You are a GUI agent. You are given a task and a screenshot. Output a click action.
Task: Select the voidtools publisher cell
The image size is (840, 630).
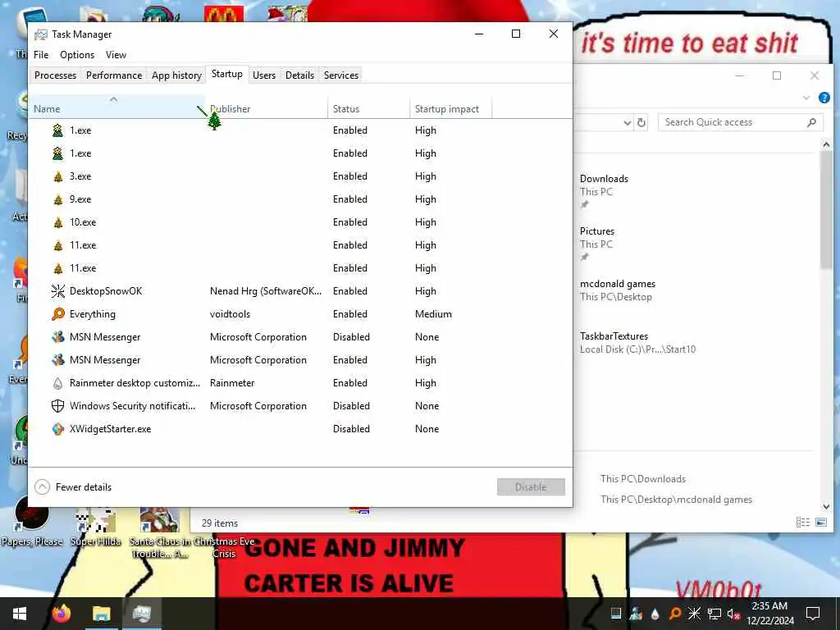(230, 314)
